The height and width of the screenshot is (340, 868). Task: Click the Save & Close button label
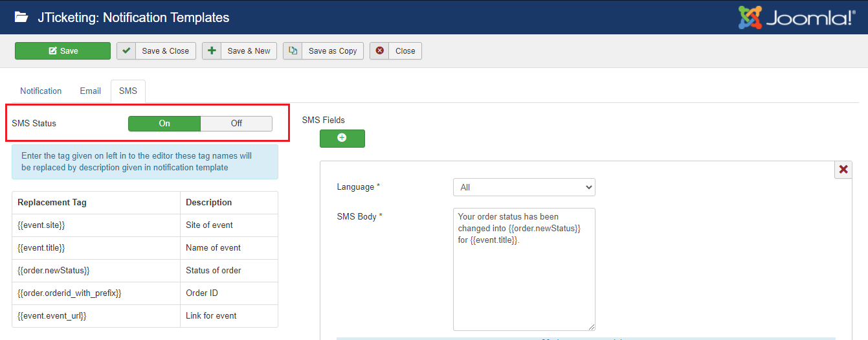coord(165,51)
